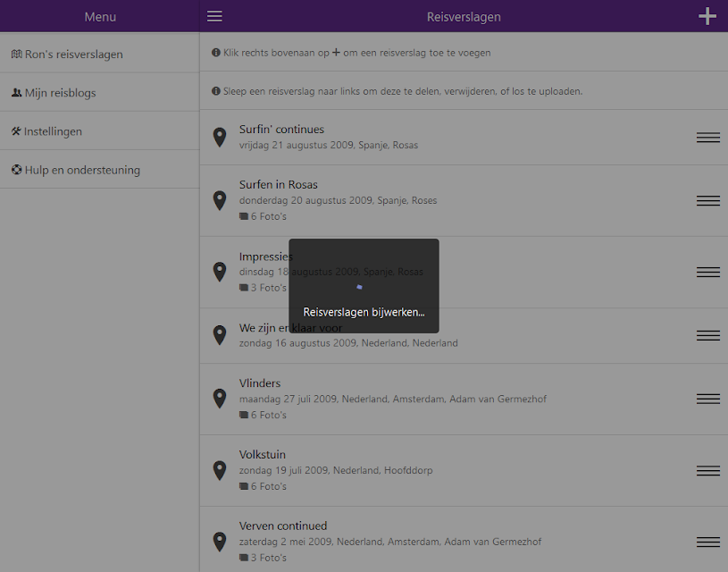Viewport: 728px width, 572px height.
Task: Click date 'vrijdag 21 augustus 2009, Spanje, Rosas'
Action: click(328, 145)
